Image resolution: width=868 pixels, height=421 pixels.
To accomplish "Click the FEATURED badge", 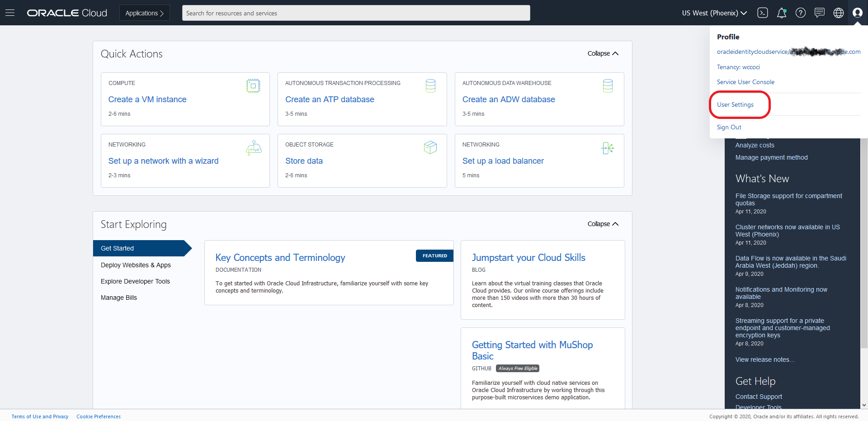I will tap(435, 255).
